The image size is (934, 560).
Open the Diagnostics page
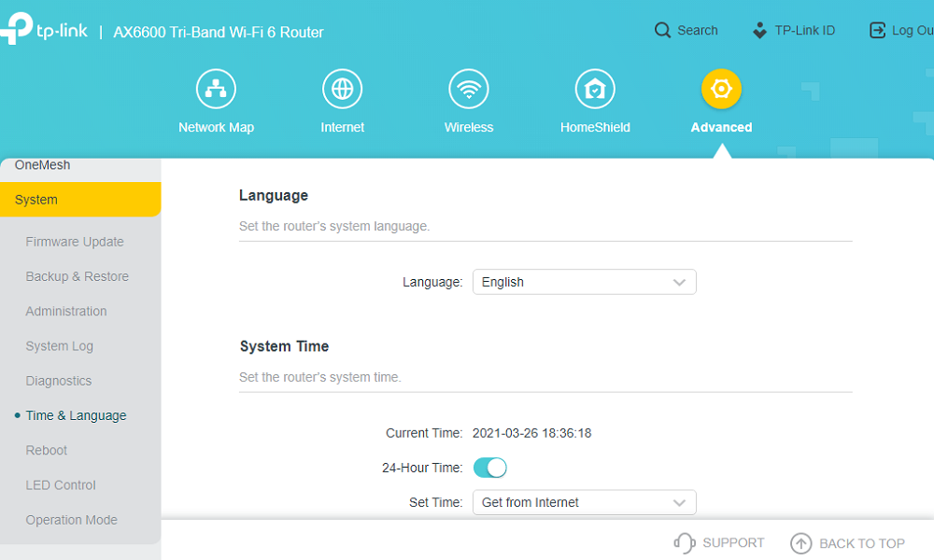click(x=58, y=381)
